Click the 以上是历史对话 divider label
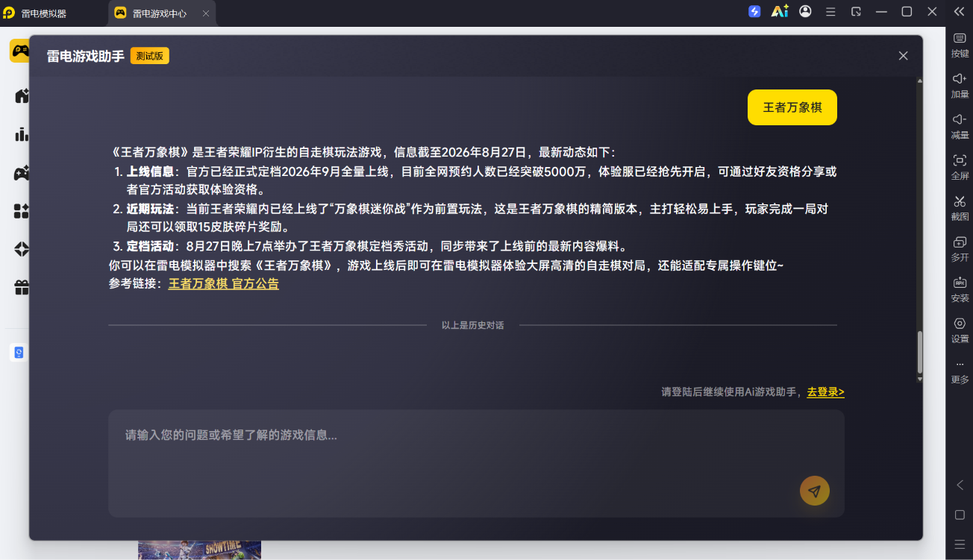Viewport: 973px width, 560px height. pyautogui.click(x=472, y=325)
